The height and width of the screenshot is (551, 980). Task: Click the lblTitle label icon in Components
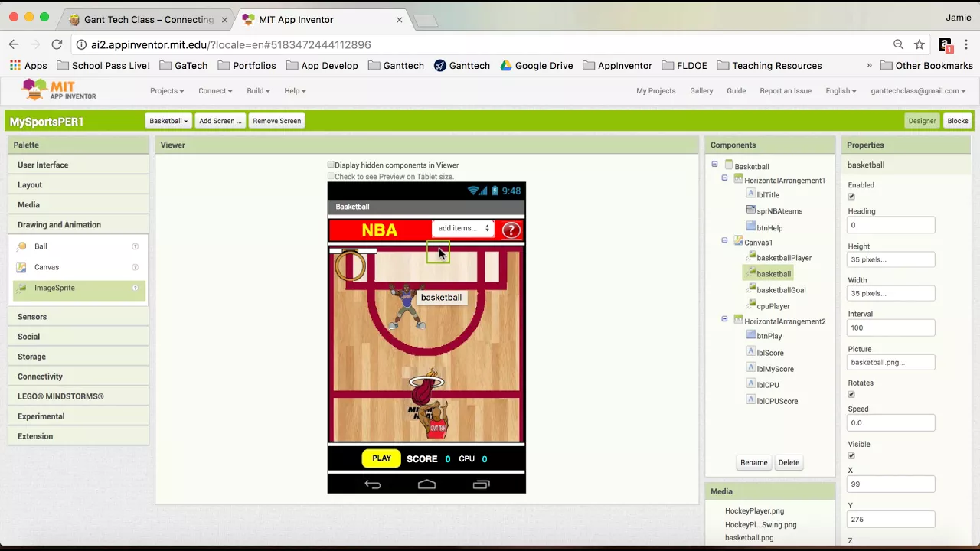pyautogui.click(x=751, y=194)
